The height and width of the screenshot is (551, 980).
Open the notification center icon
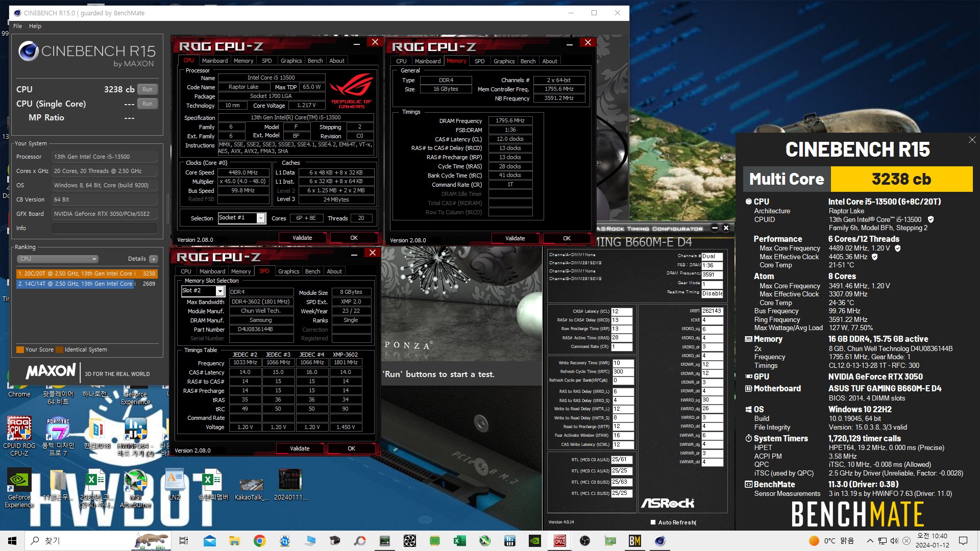pyautogui.click(x=963, y=541)
